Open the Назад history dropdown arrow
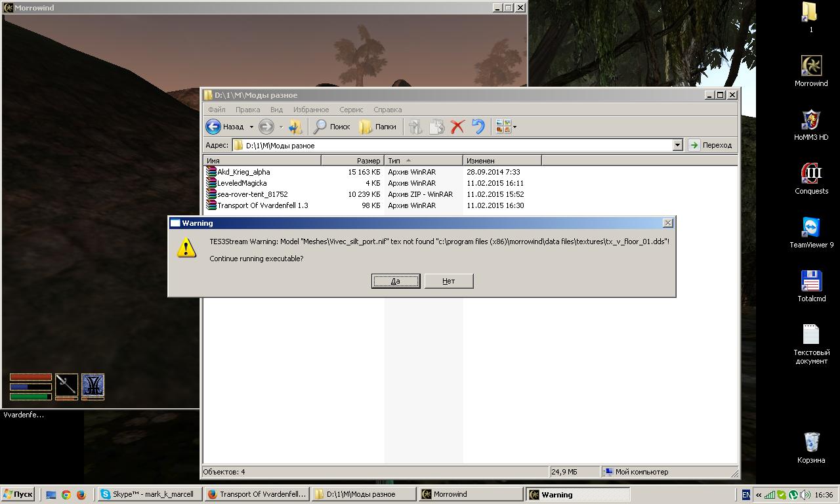The image size is (840, 504). click(x=251, y=127)
